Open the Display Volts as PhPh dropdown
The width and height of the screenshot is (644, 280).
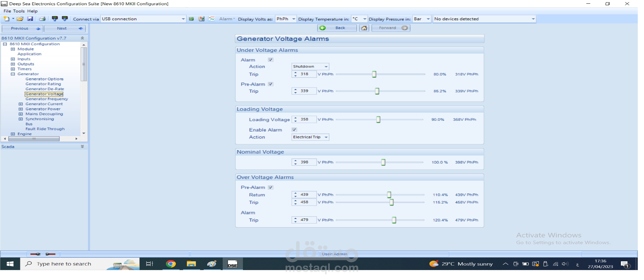285,19
